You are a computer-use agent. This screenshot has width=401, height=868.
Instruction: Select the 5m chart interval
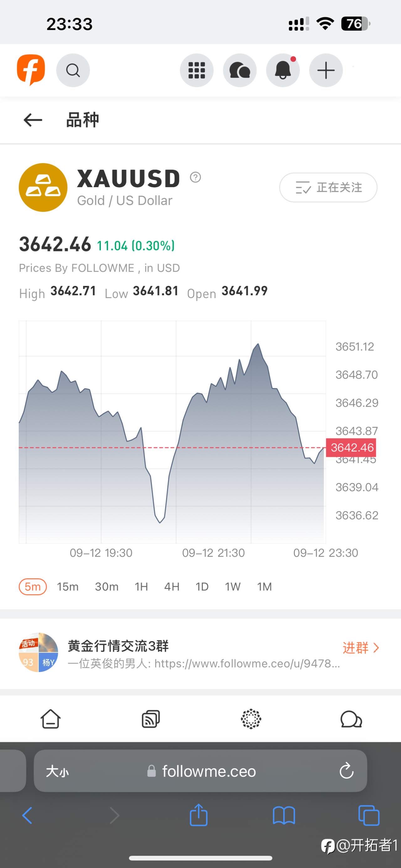click(x=33, y=587)
